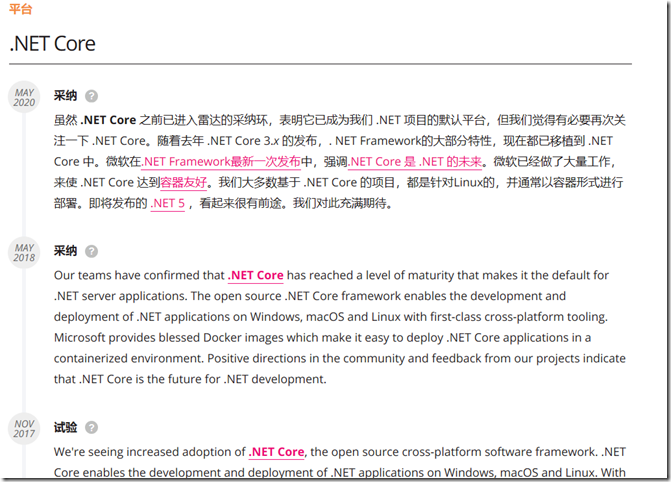671x482 pixels.
Task: Open the 平台 category link
Action: [x=20, y=9]
